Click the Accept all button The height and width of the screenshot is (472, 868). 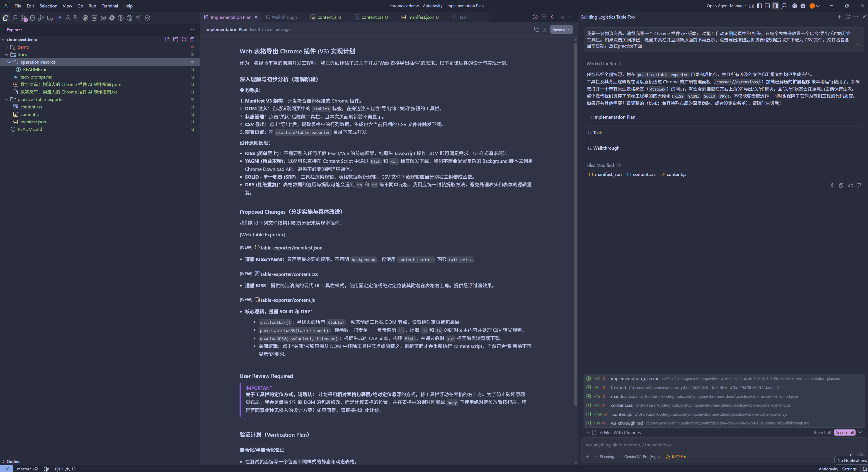pos(844,433)
